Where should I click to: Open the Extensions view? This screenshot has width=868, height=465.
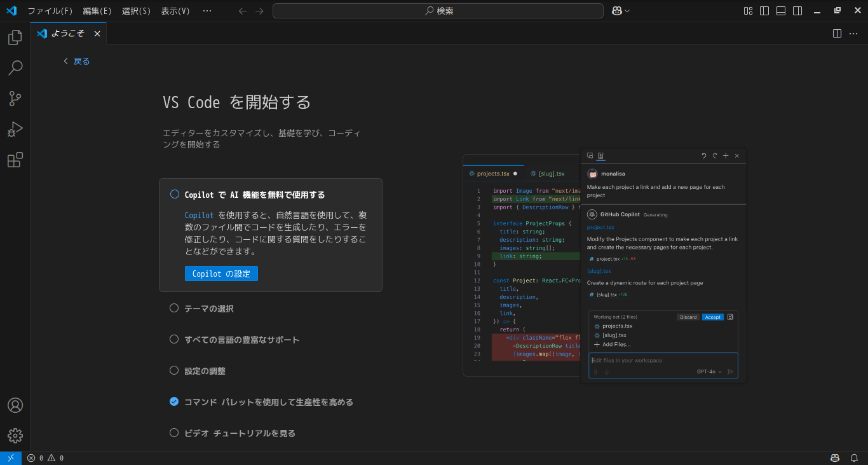tap(15, 160)
